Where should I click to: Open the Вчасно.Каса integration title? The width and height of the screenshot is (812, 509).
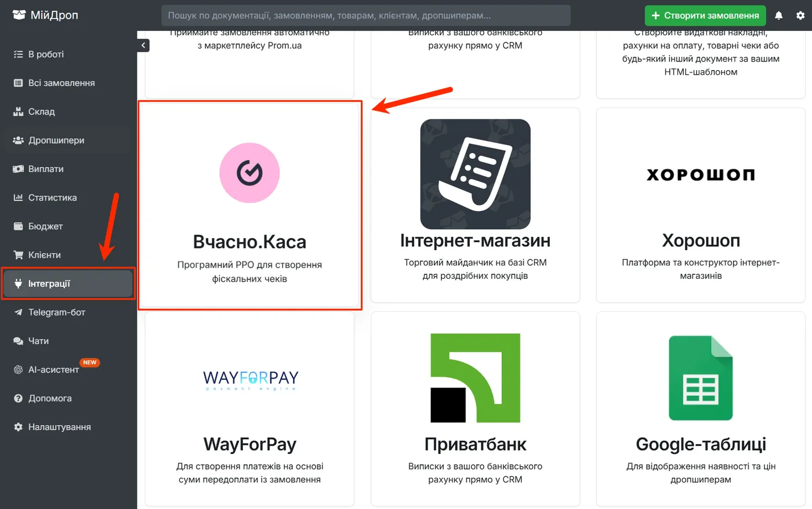[249, 242]
